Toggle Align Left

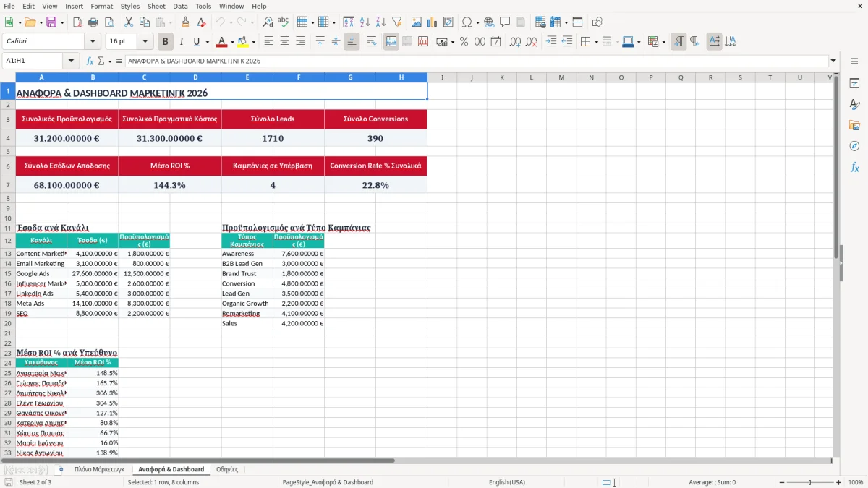click(x=268, y=42)
